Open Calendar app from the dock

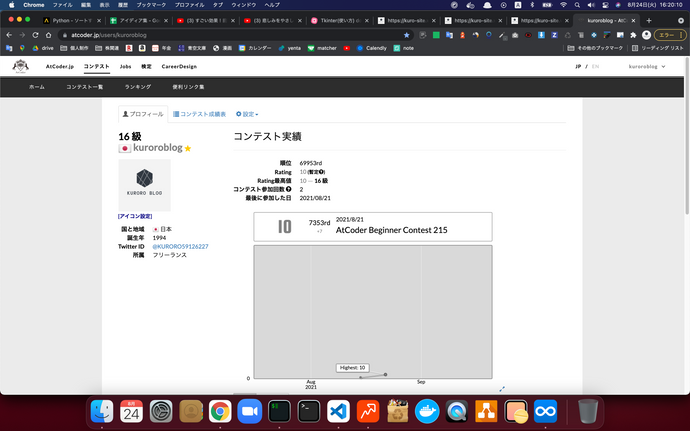click(131, 412)
